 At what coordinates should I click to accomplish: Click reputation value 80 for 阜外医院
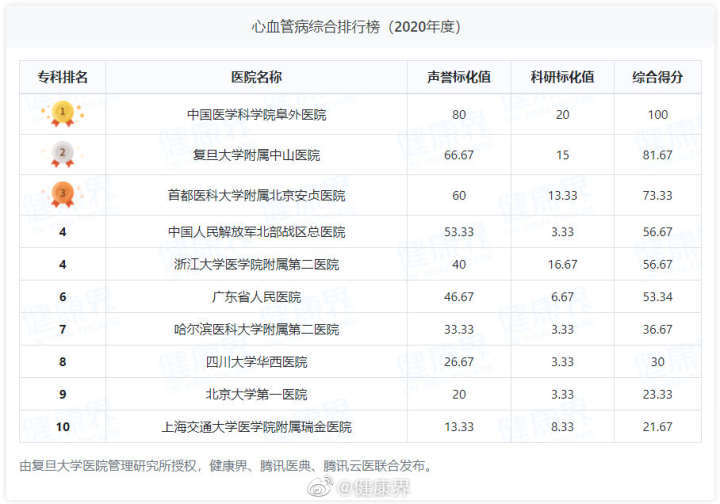pyautogui.click(x=459, y=114)
